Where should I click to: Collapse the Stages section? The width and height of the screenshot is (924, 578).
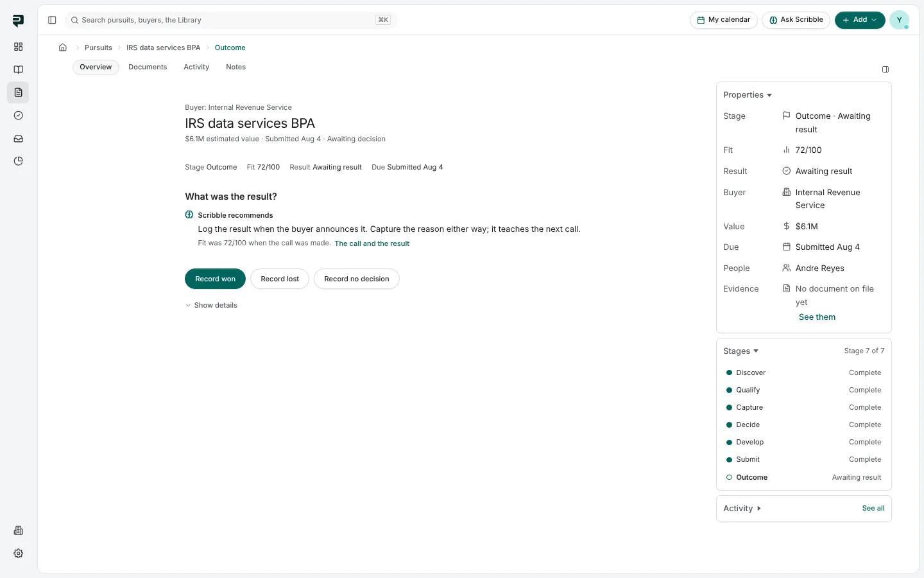click(741, 351)
